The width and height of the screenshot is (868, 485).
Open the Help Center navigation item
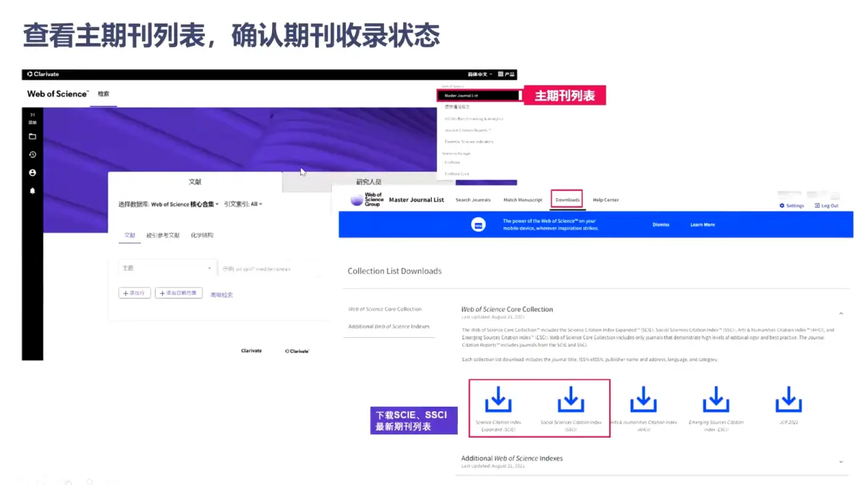606,200
